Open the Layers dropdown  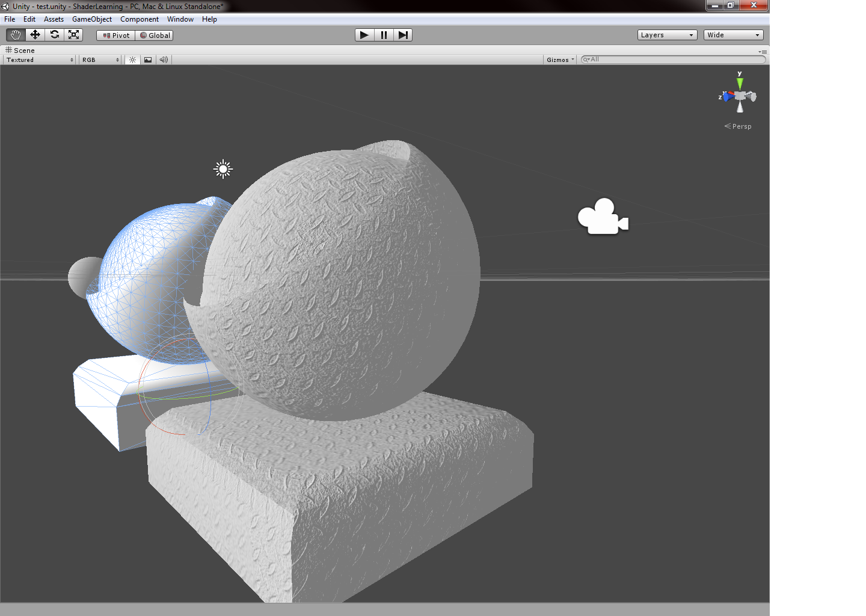point(667,35)
